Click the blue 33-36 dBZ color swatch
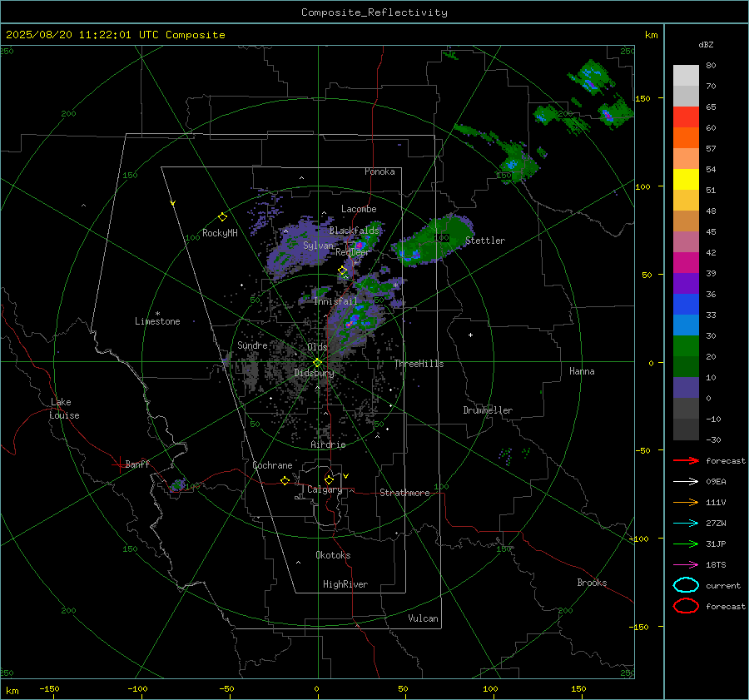Image resolution: width=749 pixels, height=700 pixels. click(x=686, y=305)
